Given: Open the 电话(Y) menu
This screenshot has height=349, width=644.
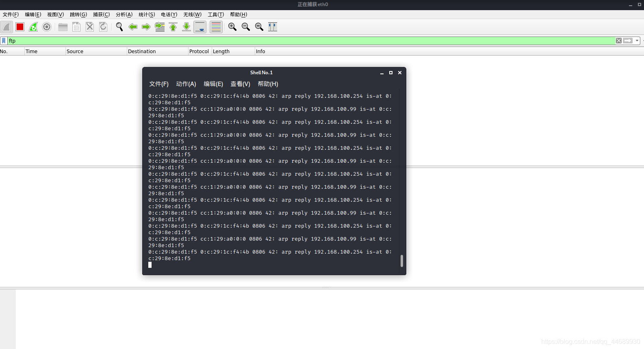Looking at the screenshot, I should coord(169,15).
